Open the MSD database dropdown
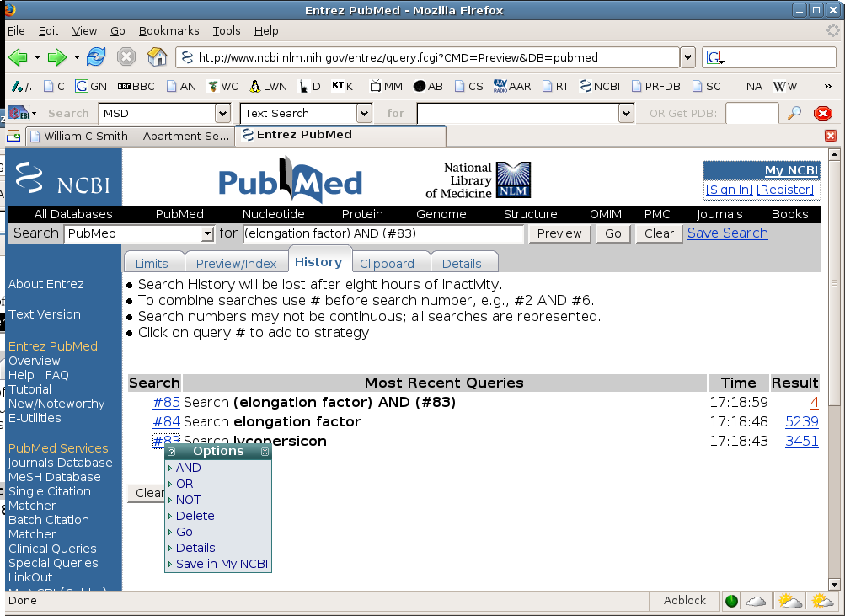The width and height of the screenshot is (845, 616). [222, 113]
